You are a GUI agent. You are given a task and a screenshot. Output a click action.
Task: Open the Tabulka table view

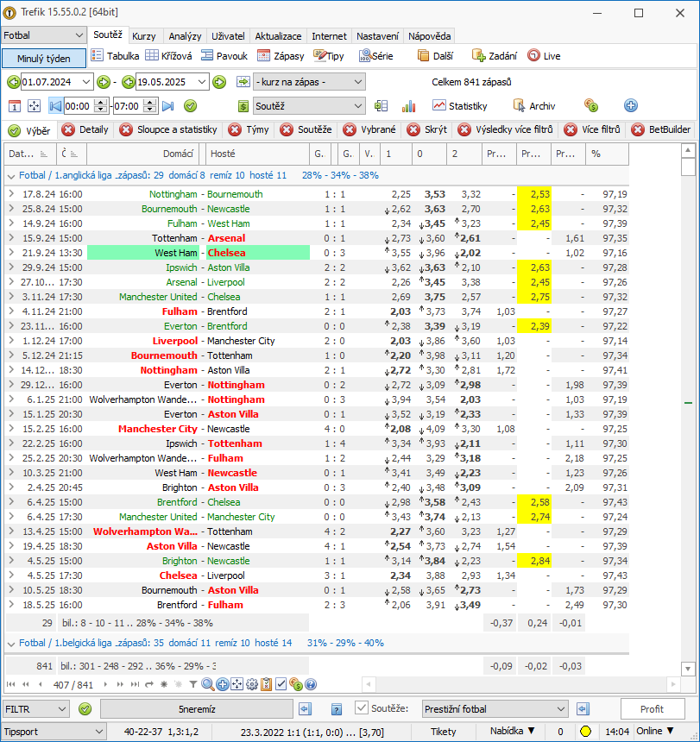point(115,56)
